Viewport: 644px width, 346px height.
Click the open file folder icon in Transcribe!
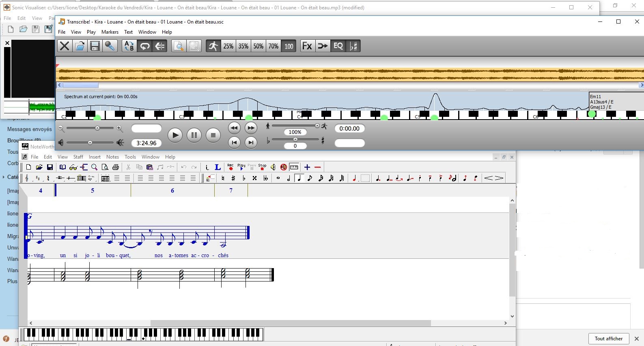pos(80,46)
